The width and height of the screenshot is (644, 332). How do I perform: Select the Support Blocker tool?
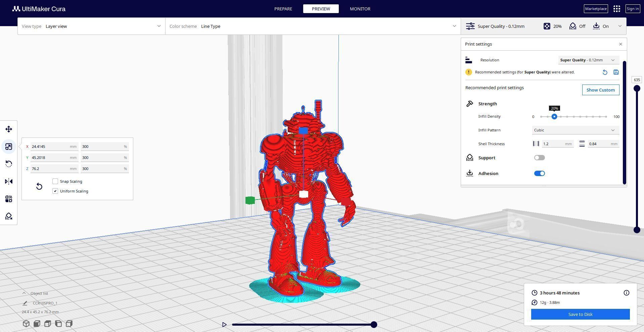click(9, 216)
